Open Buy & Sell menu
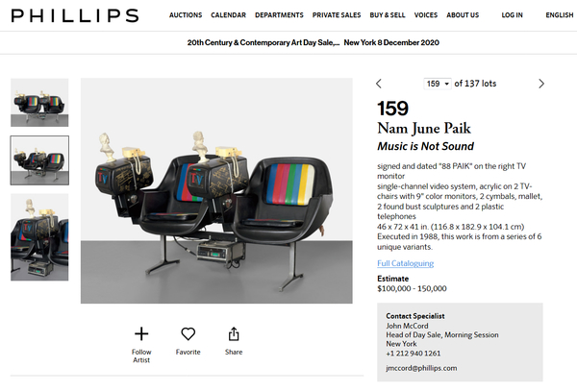 click(388, 15)
